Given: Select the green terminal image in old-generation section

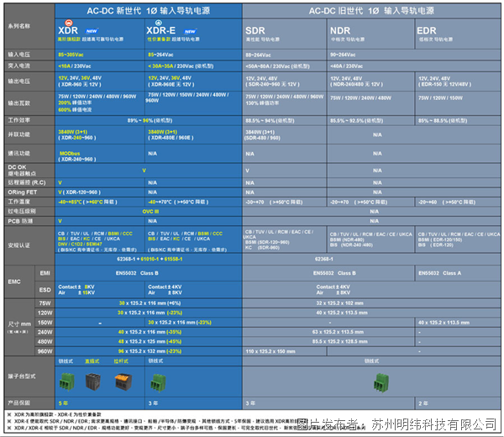Looking at the screenshot, I should (381, 382).
